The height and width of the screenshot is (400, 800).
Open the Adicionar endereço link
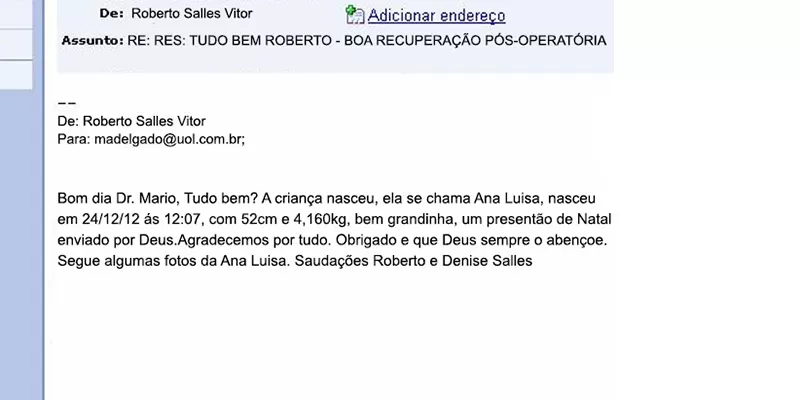pyautogui.click(x=436, y=15)
